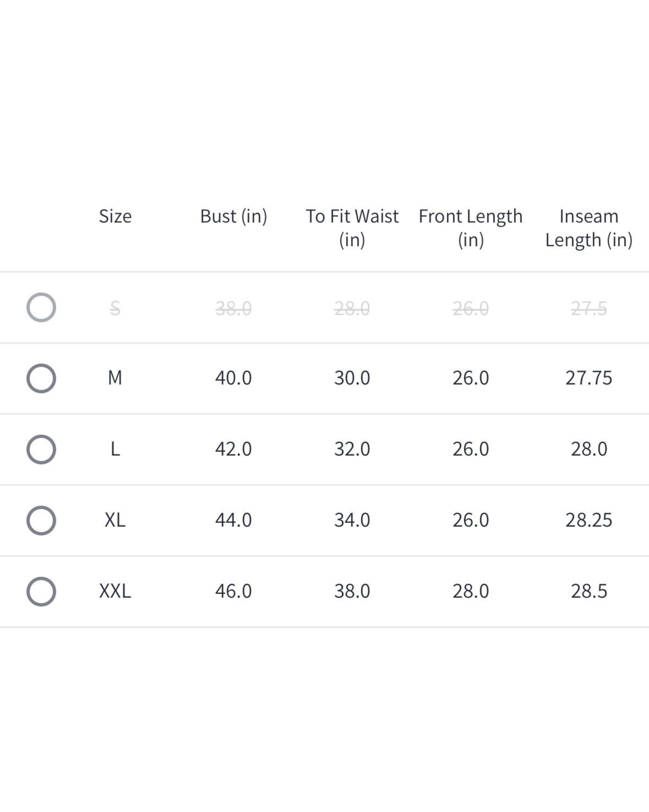The width and height of the screenshot is (649, 812).
Task: Click the 28.25 inseam value for XL
Action: (x=589, y=520)
